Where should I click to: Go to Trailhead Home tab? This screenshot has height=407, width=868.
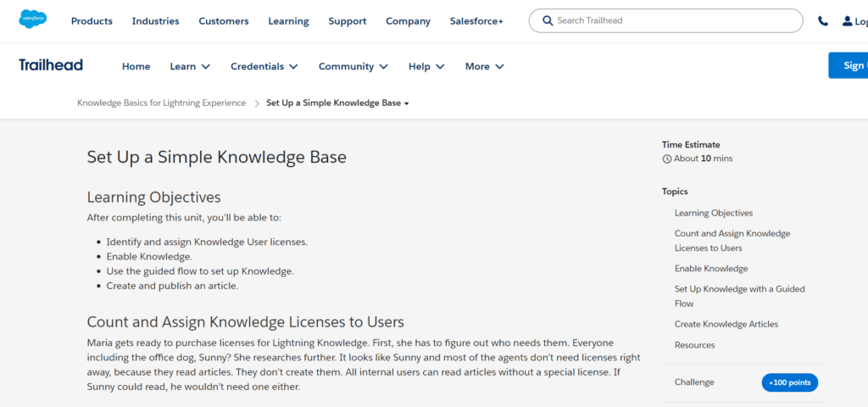point(136,66)
